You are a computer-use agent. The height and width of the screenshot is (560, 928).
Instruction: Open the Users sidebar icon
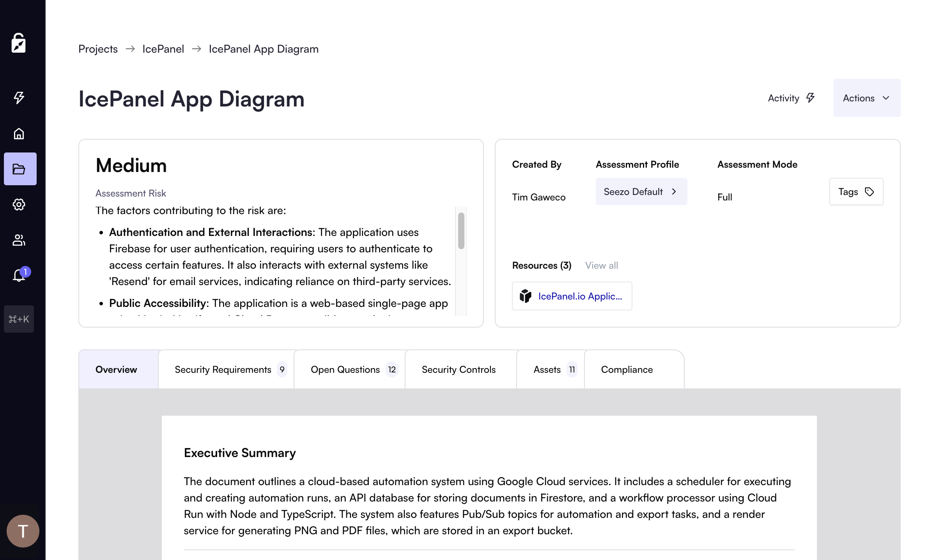coord(19,240)
